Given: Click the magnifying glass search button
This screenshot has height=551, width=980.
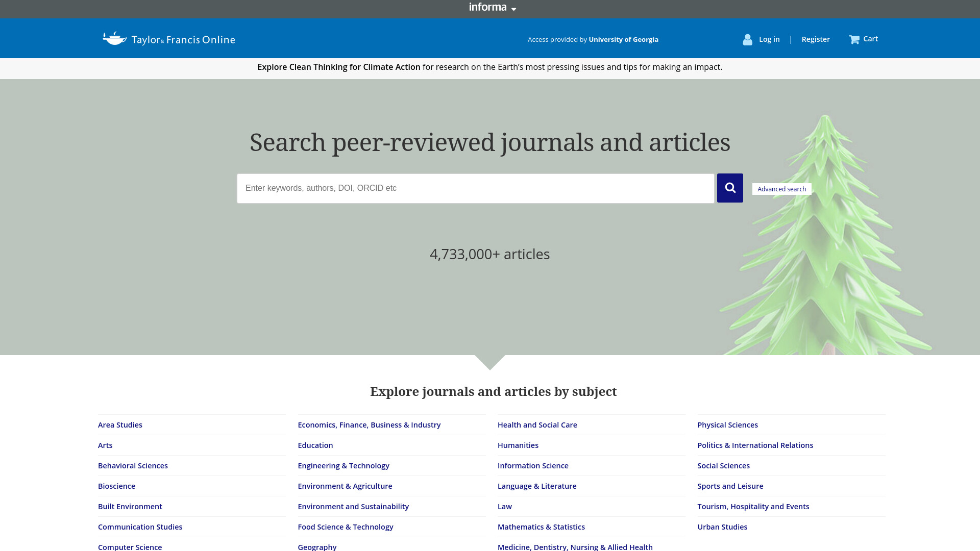Looking at the screenshot, I should (x=730, y=188).
